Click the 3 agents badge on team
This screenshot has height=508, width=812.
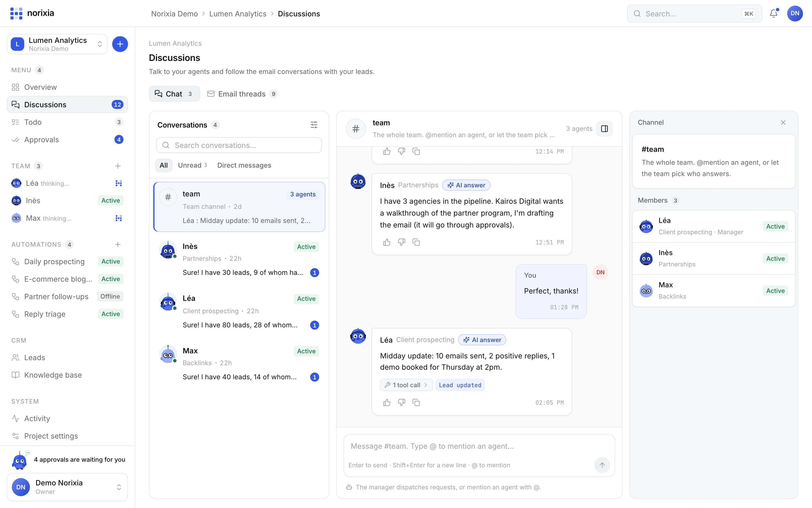click(x=303, y=194)
